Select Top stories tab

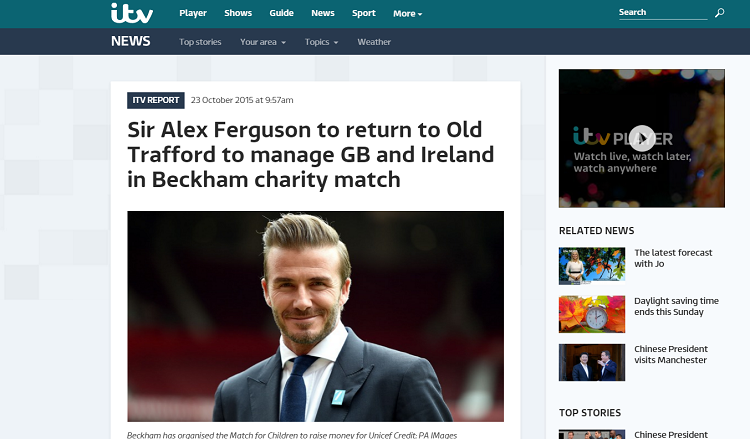pos(200,42)
